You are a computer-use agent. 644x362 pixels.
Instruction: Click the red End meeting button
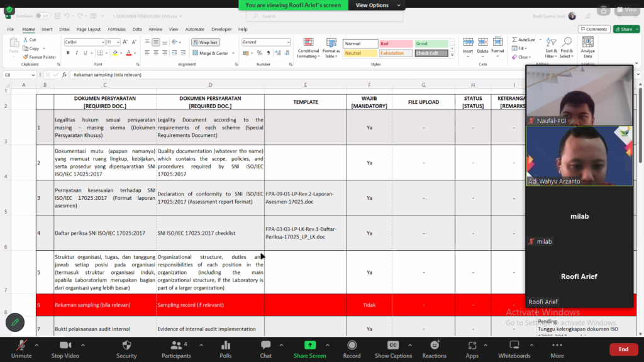[x=623, y=349]
